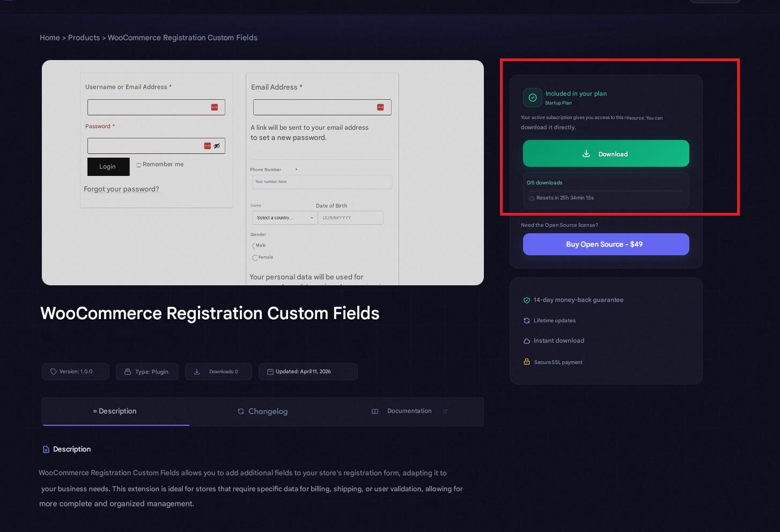Click Buy Open Source - $49 button
Screen dimensions: 780x532
[606, 244]
